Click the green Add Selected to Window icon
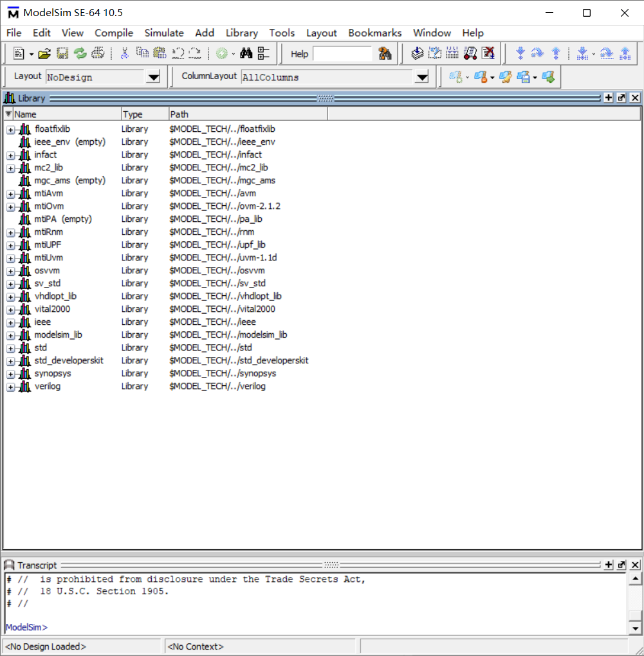 click(x=222, y=53)
